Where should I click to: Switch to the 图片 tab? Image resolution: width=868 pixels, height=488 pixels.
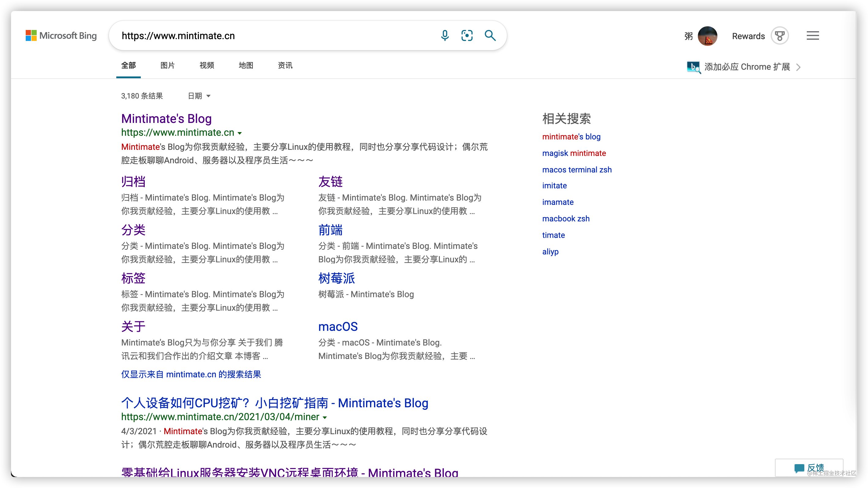click(x=167, y=66)
